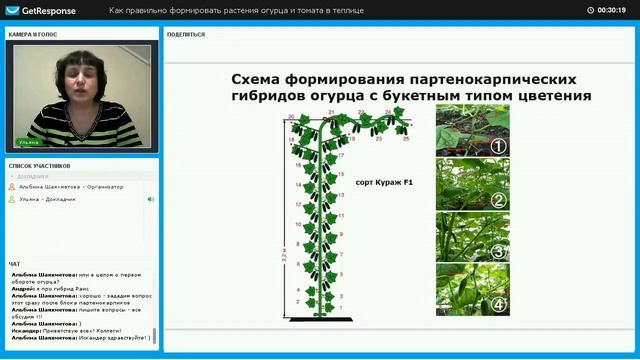
Task: Click the cucumber plant diagram on slide
Action: [347, 214]
